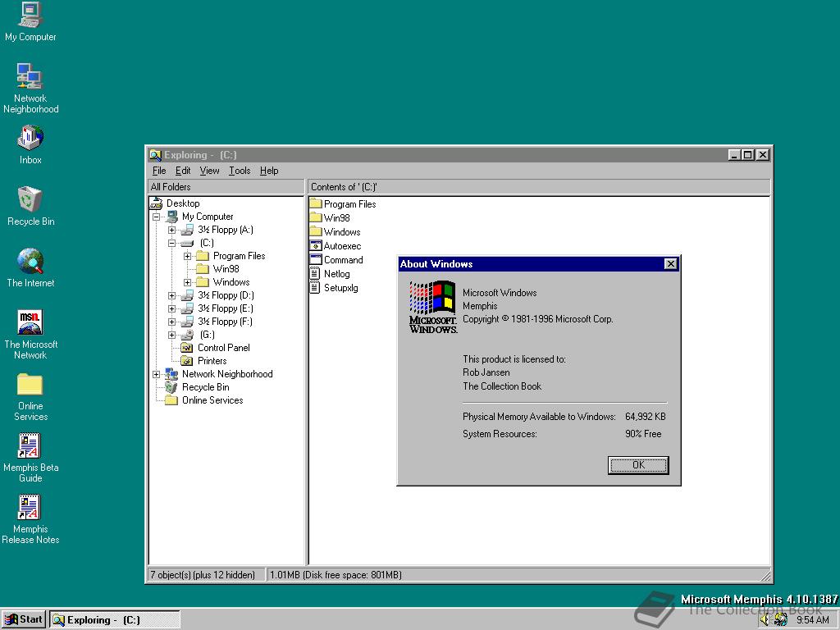
Task: Open the My Computer desktop icon
Action: tap(30, 15)
